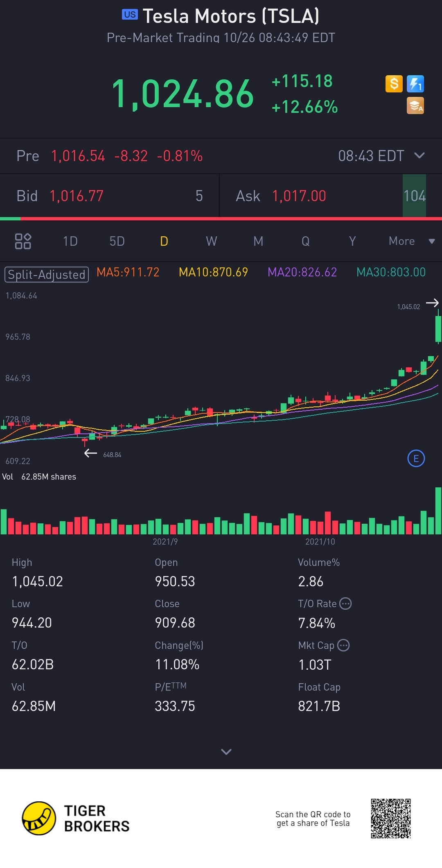Select the yearly Y chart tab

[x=352, y=241]
